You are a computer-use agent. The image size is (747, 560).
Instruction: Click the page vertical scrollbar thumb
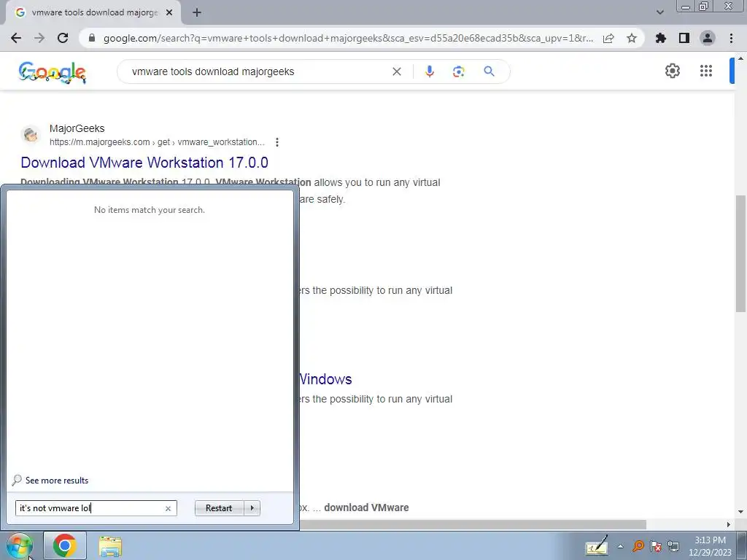coord(740,254)
